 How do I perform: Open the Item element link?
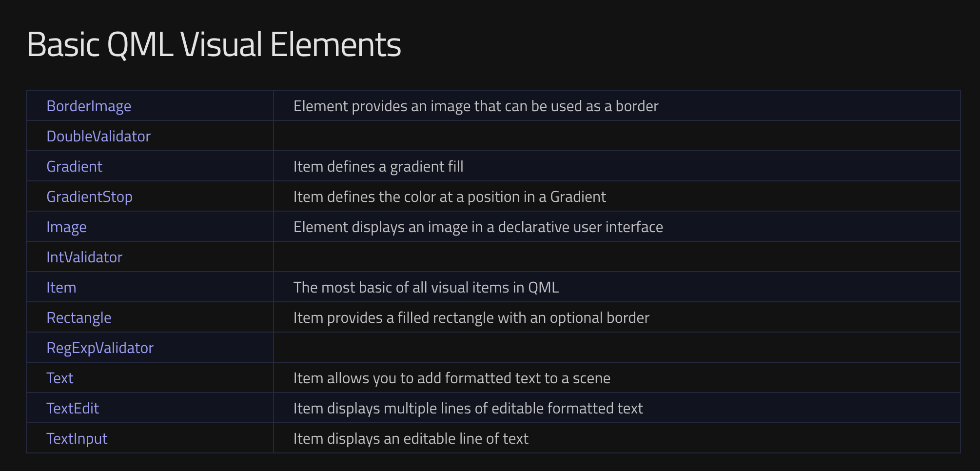point(61,288)
